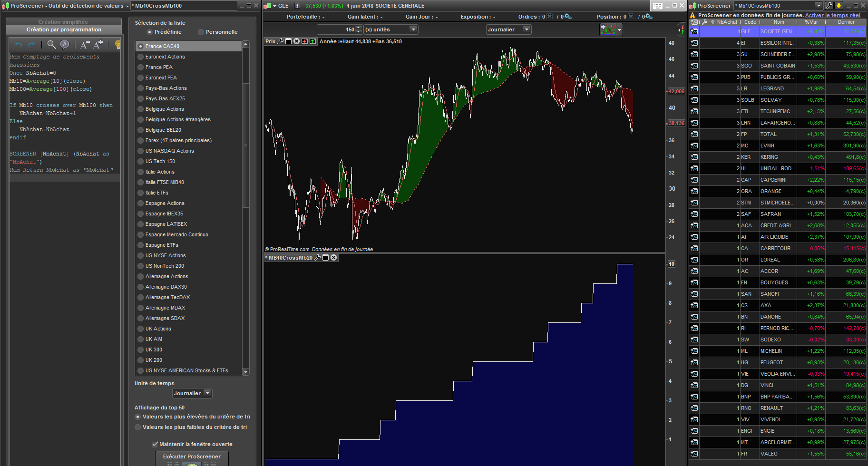Expand the add indicator dropdown arrow
This screenshot has width=868, height=466.
(619, 29)
